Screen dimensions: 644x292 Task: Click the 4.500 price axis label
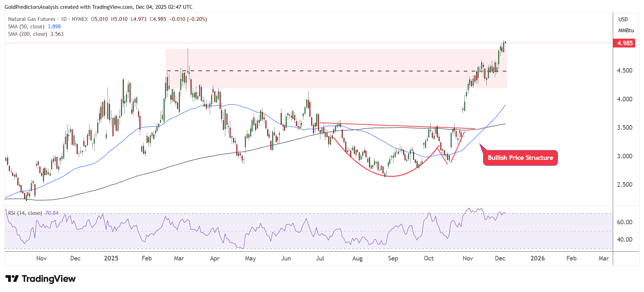tap(624, 71)
